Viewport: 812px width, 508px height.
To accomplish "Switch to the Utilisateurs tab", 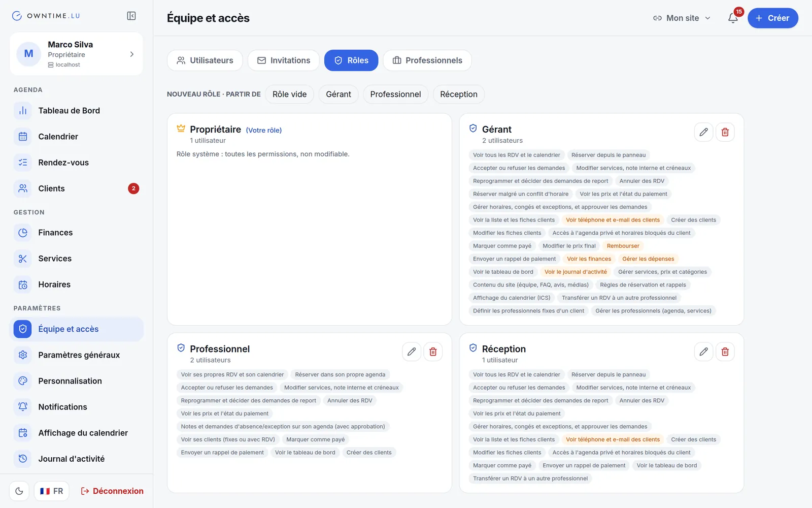I will [x=205, y=60].
